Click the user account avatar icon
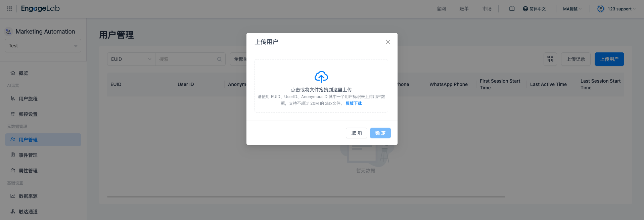This screenshot has height=220, width=644. [600, 9]
